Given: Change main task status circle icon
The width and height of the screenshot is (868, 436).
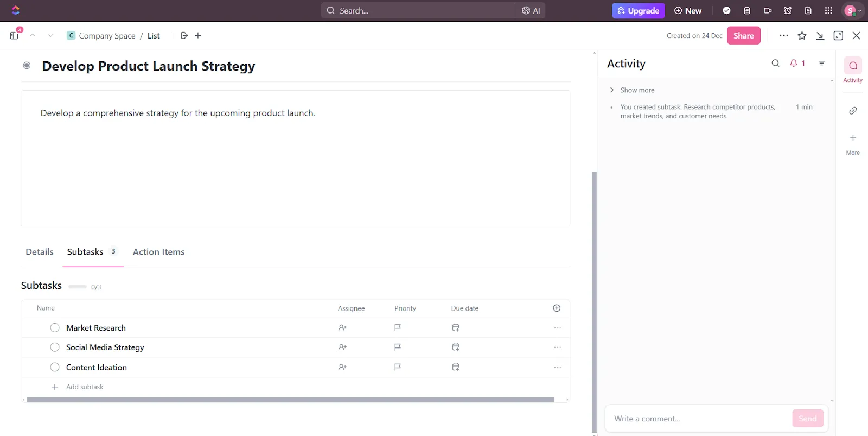Looking at the screenshot, I should pyautogui.click(x=27, y=65).
